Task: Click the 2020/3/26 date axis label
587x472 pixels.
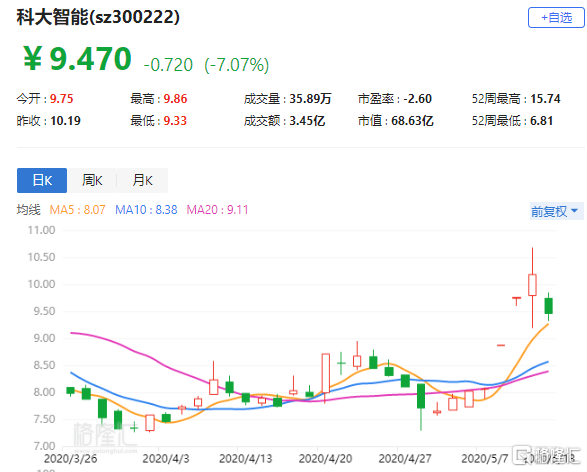Action: pos(70,459)
